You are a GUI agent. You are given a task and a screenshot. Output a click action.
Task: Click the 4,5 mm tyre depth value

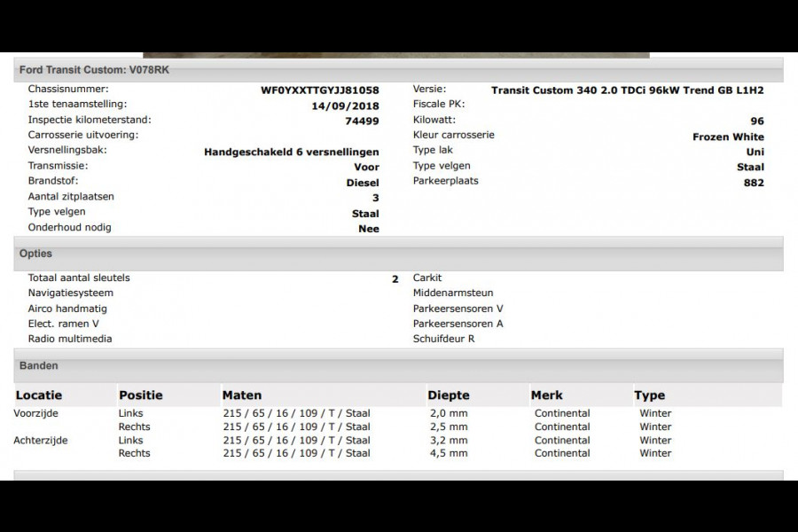point(448,453)
